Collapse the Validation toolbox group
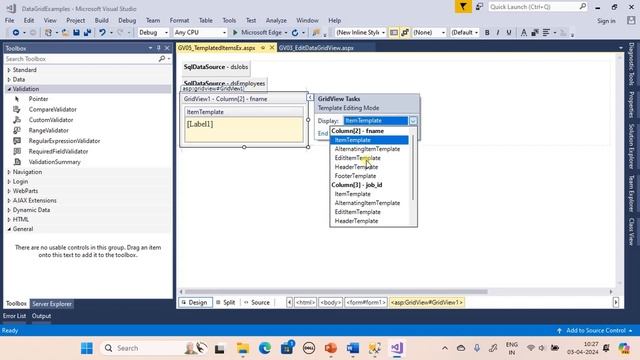Image resolution: width=640 pixels, height=360 pixels. coord(9,89)
